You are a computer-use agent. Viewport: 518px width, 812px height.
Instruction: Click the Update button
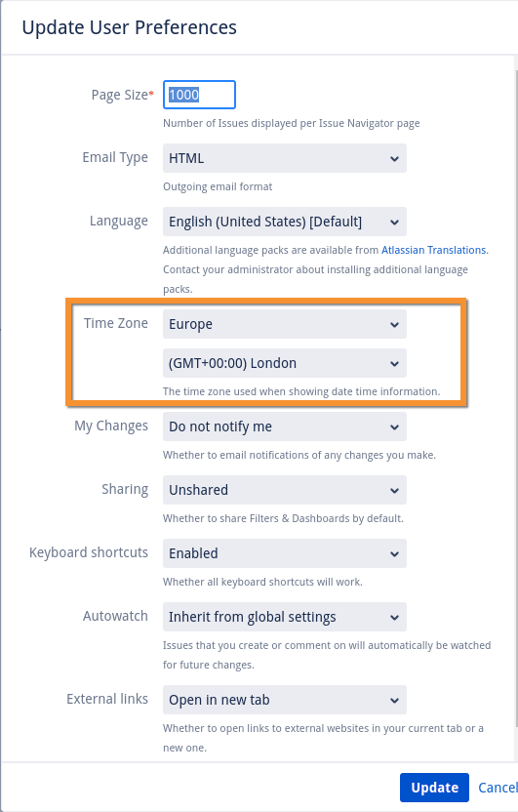(434, 788)
